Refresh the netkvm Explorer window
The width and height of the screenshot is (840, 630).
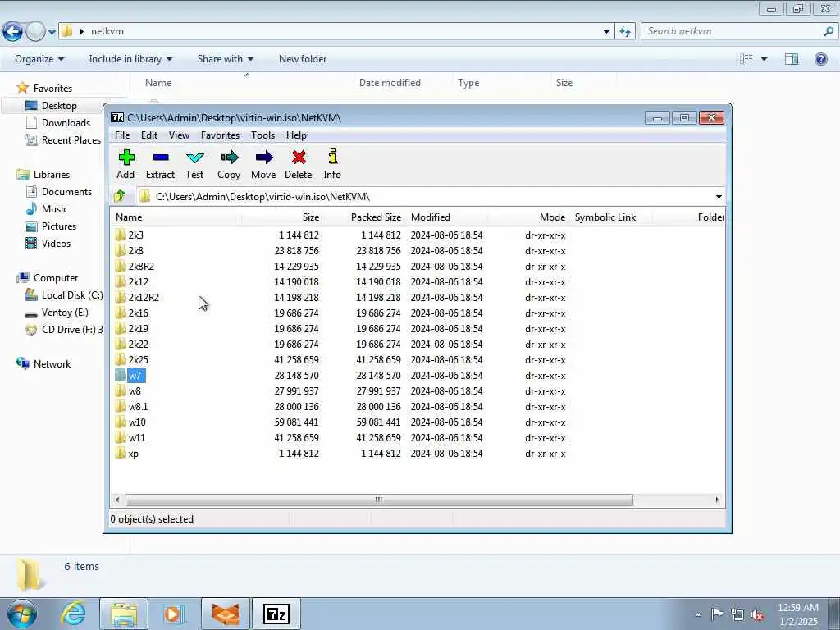pos(624,32)
